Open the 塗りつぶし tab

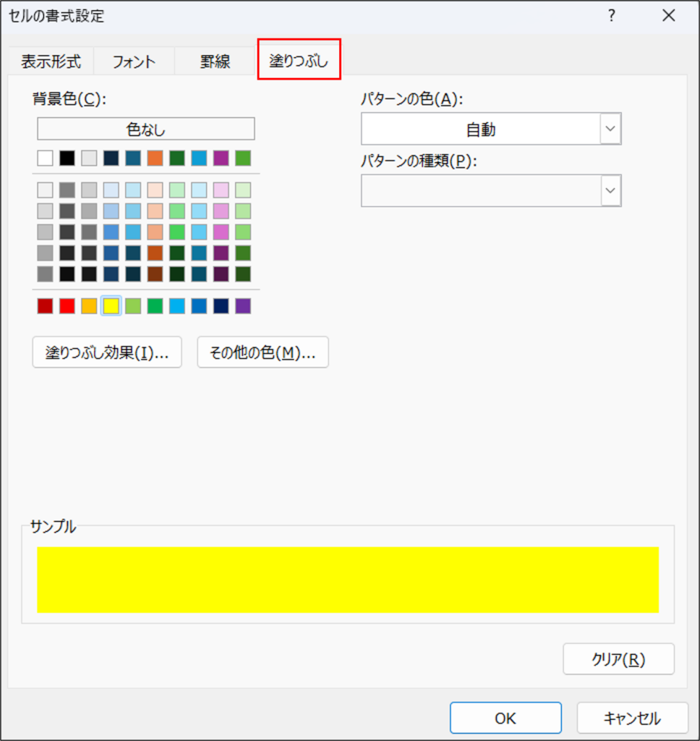[x=298, y=62]
